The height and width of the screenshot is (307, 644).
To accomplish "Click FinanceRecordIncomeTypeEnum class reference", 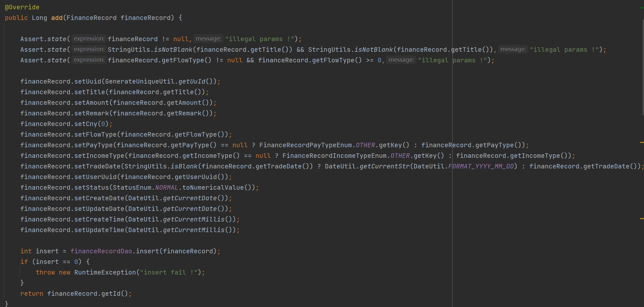I will pos(335,156).
